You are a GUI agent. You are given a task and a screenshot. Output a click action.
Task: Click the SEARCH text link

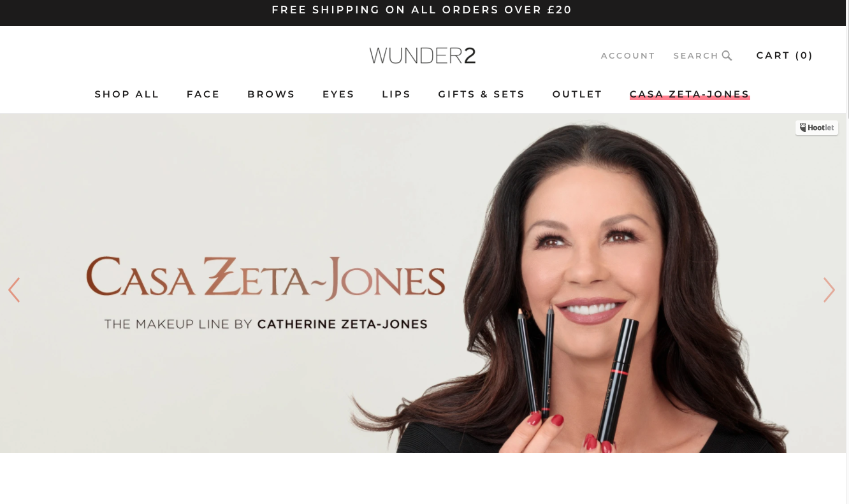(x=696, y=56)
